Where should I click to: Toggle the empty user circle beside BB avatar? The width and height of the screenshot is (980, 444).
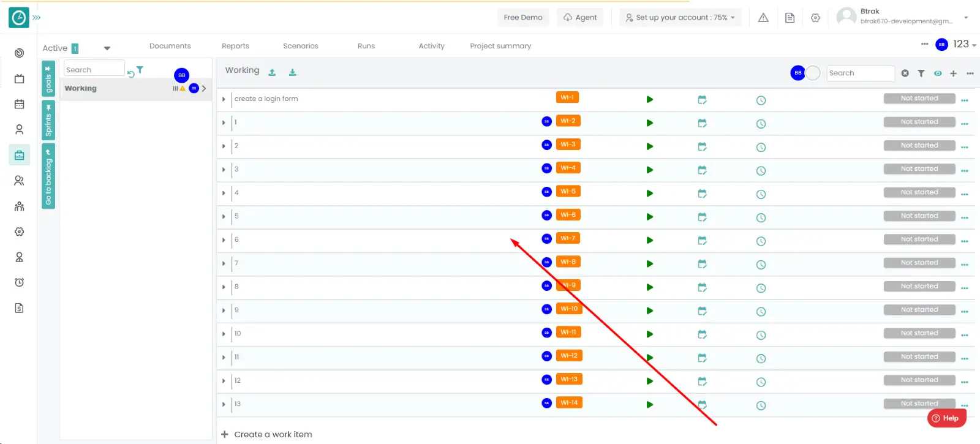click(813, 73)
